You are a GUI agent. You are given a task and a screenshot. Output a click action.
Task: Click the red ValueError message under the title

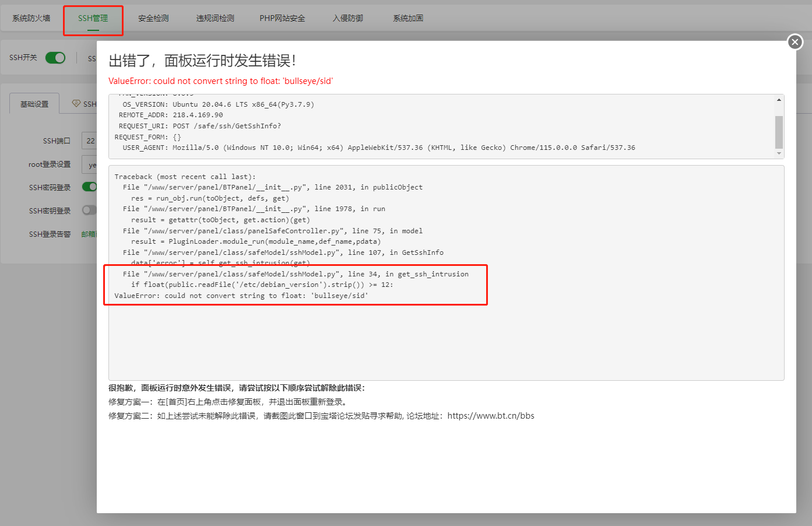(220, 81)
